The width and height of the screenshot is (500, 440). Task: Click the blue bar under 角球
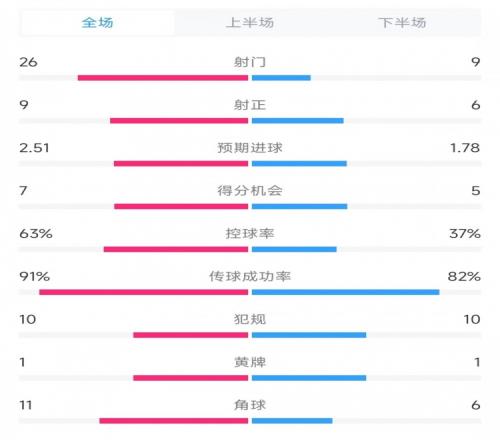[292, 421]
